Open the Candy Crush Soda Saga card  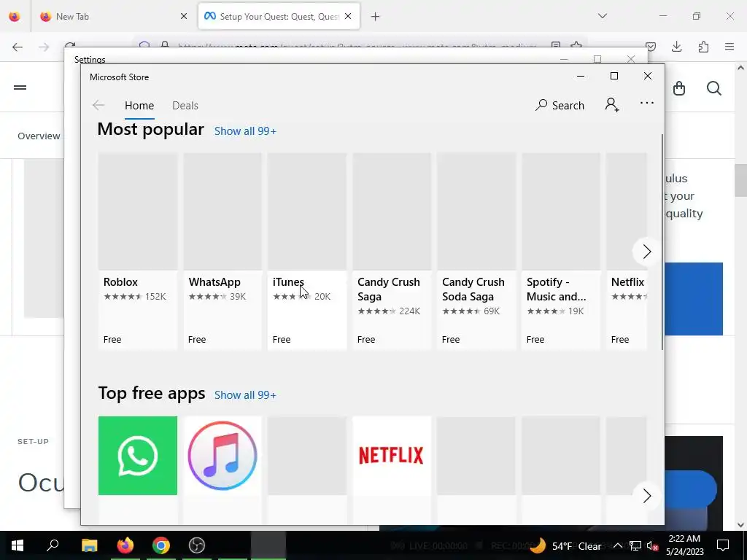pyautogui.click(x=476, y=252)
